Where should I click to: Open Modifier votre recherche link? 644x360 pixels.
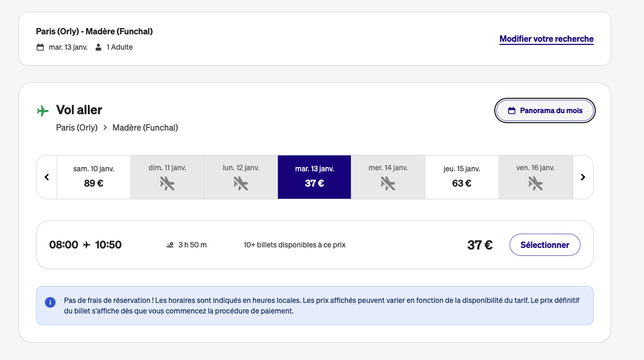[546, 39]
